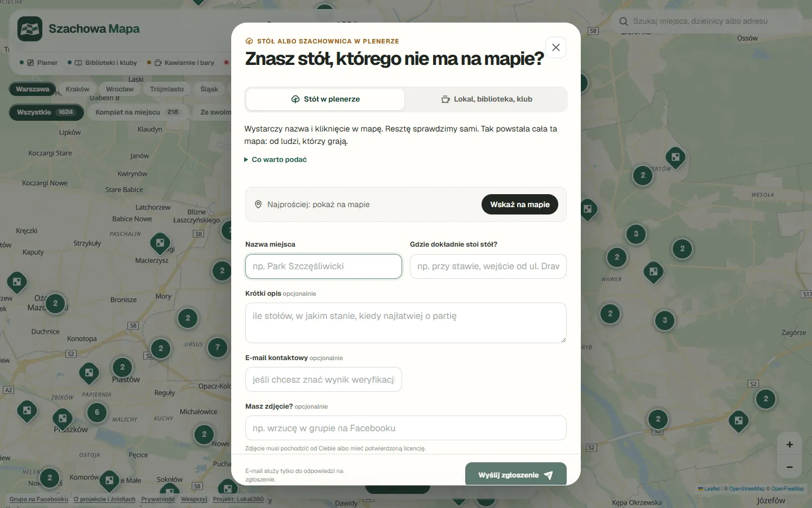Open the cluster 3 marker above WAWER

click(x=636, y=234)
